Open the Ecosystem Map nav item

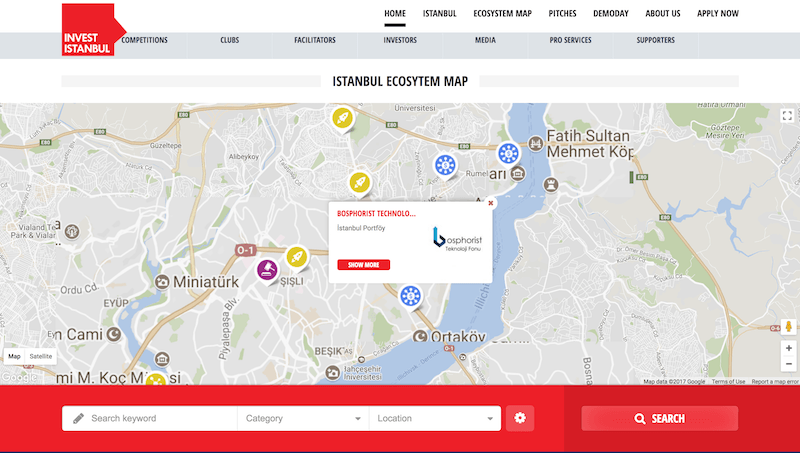[x=503, y=13]
